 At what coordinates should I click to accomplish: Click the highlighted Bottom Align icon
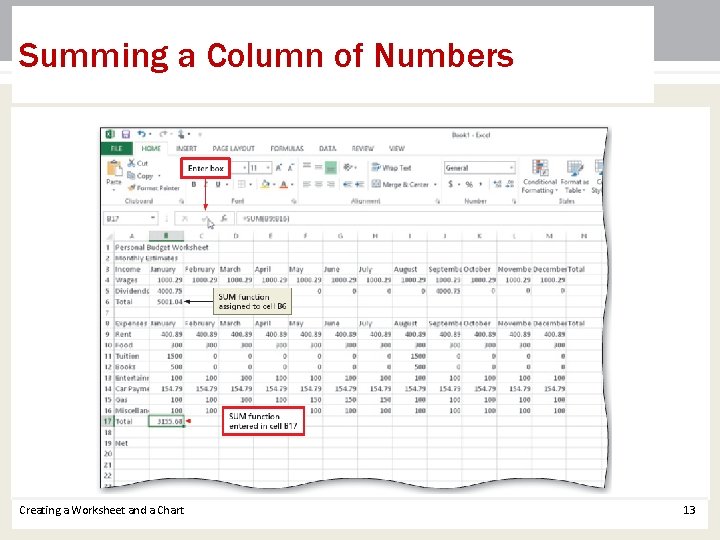[331, 168]
